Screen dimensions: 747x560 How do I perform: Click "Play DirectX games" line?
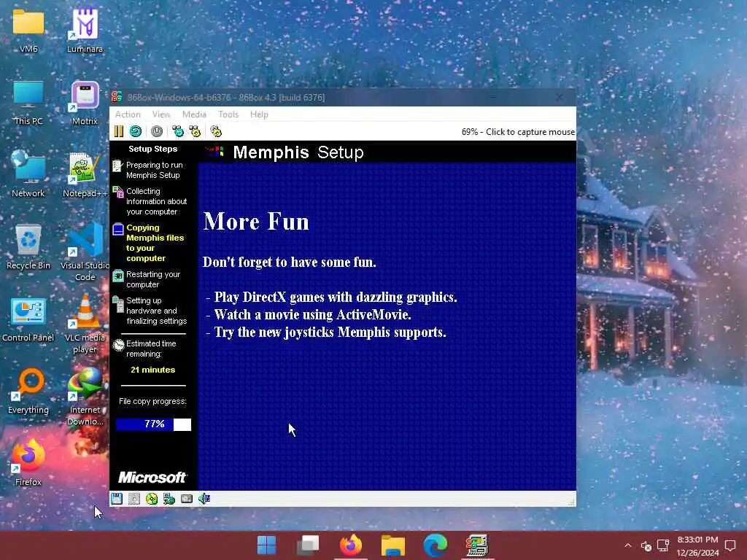(x=336, y=297)
